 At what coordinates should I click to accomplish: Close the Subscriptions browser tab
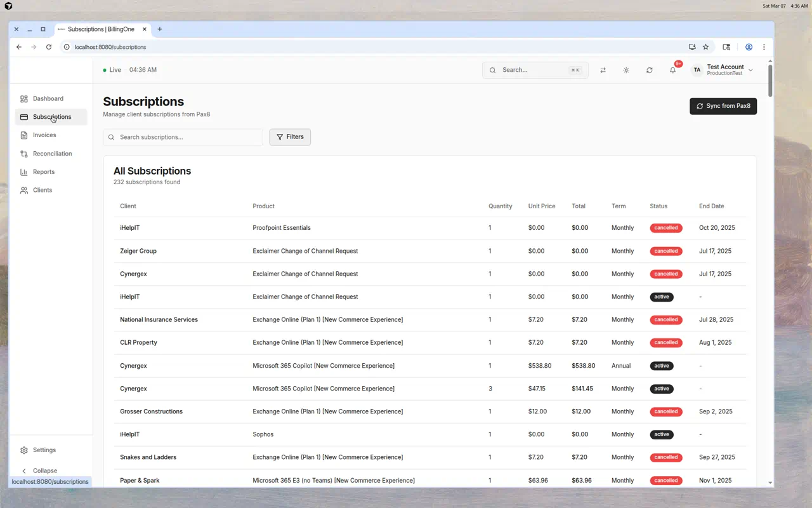(x=145, y=29)
